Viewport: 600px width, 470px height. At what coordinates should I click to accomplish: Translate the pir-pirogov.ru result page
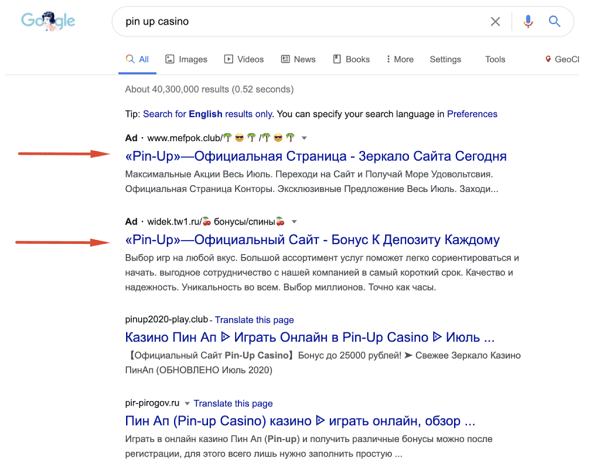[x=233, y=404]
